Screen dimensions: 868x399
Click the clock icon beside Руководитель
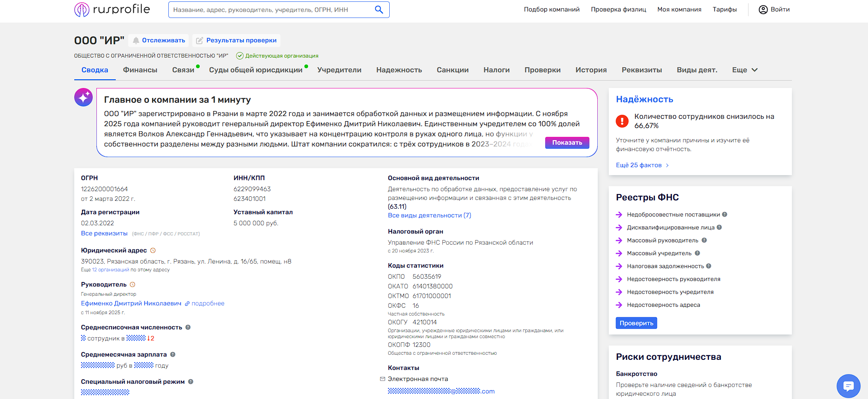pyautogui.click(x=132, y=285)
